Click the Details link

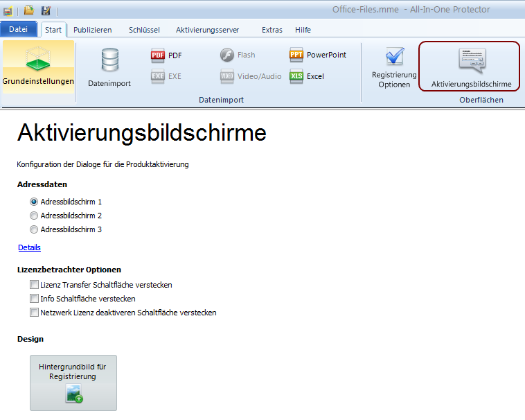pyautogui.click(x=30, y=247)
